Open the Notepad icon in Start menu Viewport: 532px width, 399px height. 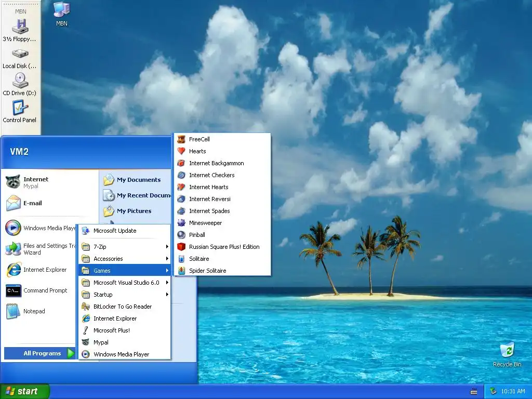(x=14, y=311)
